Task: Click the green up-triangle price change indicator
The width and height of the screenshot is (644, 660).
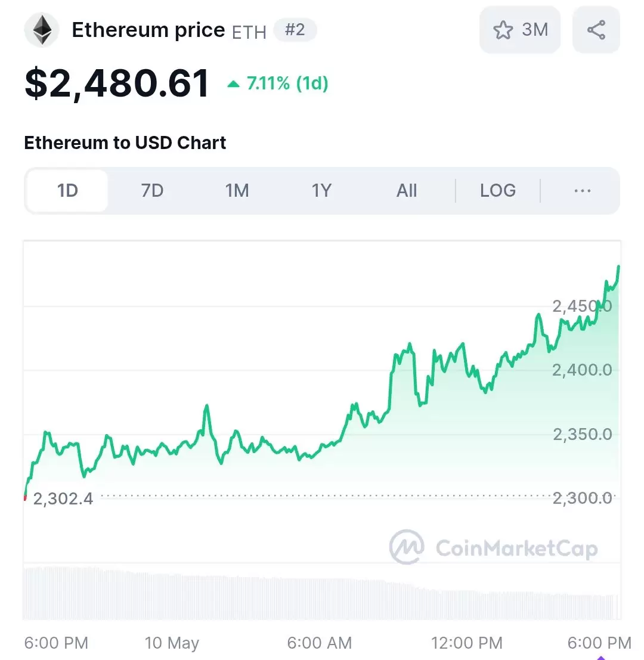Action: [x=234, y=83]
